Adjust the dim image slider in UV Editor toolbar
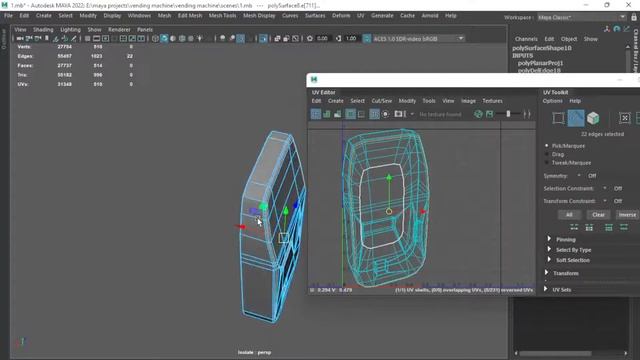Image resolution: width=640 pixels, height=360 pixels. pos(509,114)
